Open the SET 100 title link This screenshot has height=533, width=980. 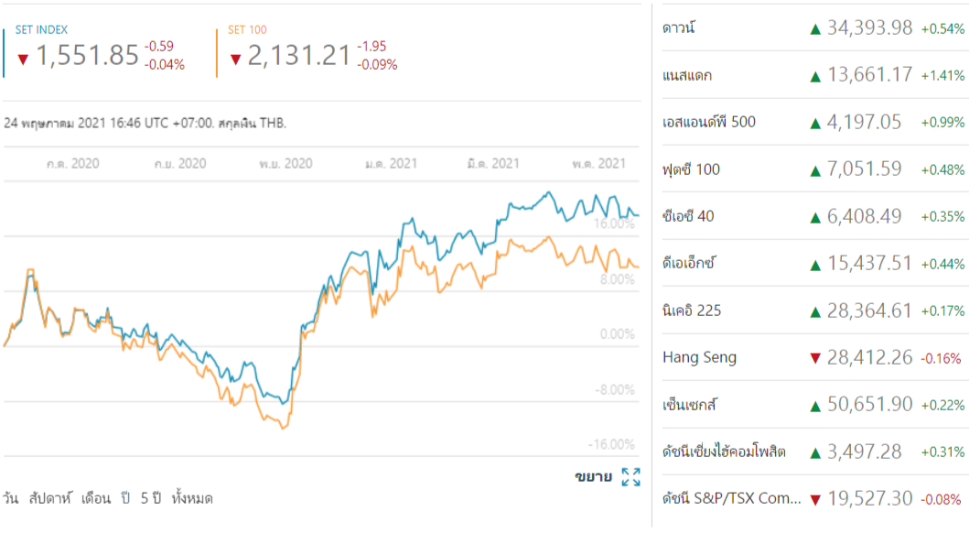coord(248,30)
